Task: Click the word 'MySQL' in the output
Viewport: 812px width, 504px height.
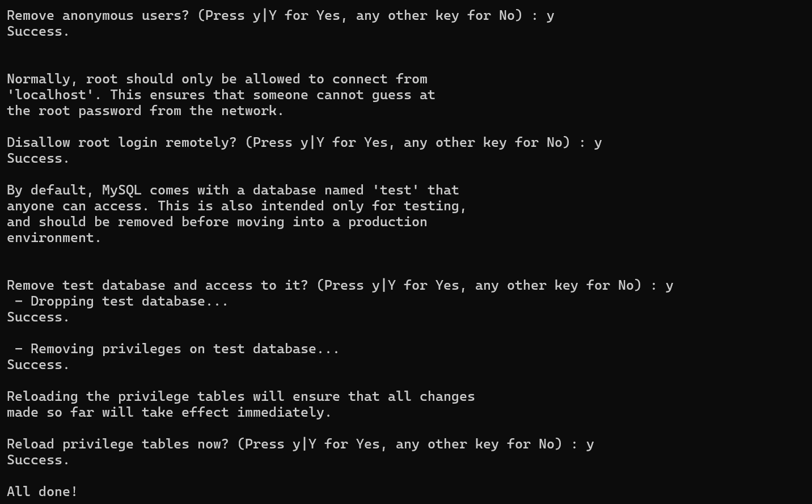Action: point(121,190)
